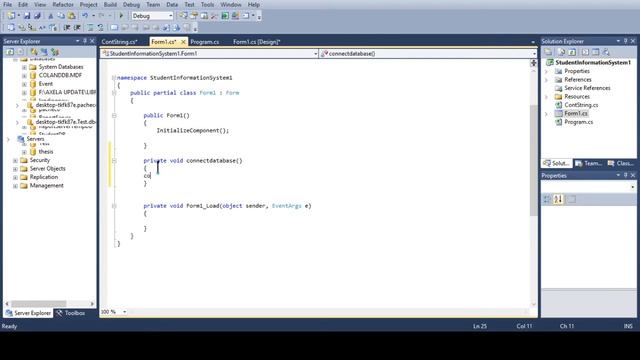The width and height of the screenshot is (640, 360).
Task: Toggle auto-hide pin on Properties panel
Action: [x=625, y=175]
